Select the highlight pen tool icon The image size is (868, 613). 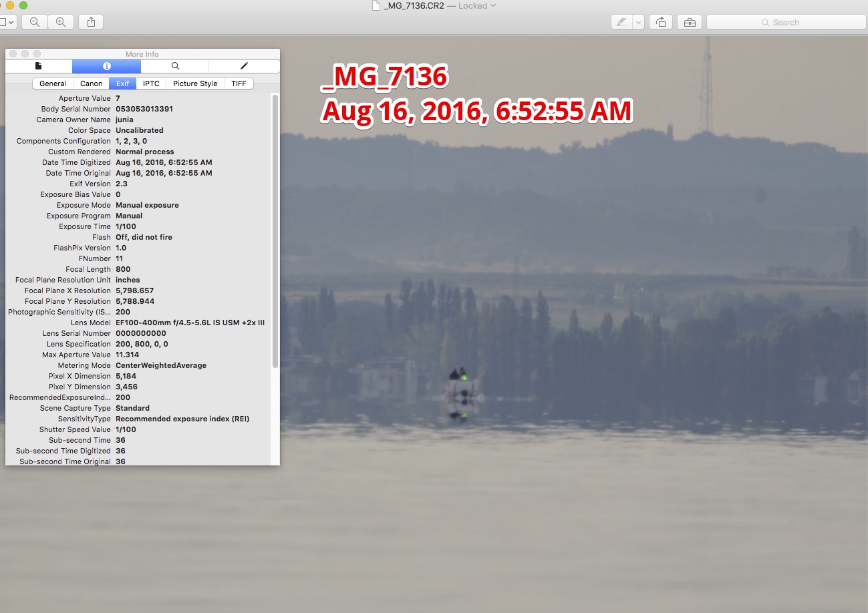coord(621,22)
